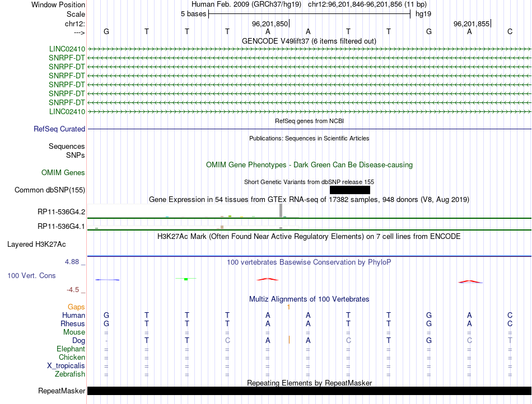The image size is (532, 404).
Task: Click the Dog alignment row label
Action: tap(78, 341)
